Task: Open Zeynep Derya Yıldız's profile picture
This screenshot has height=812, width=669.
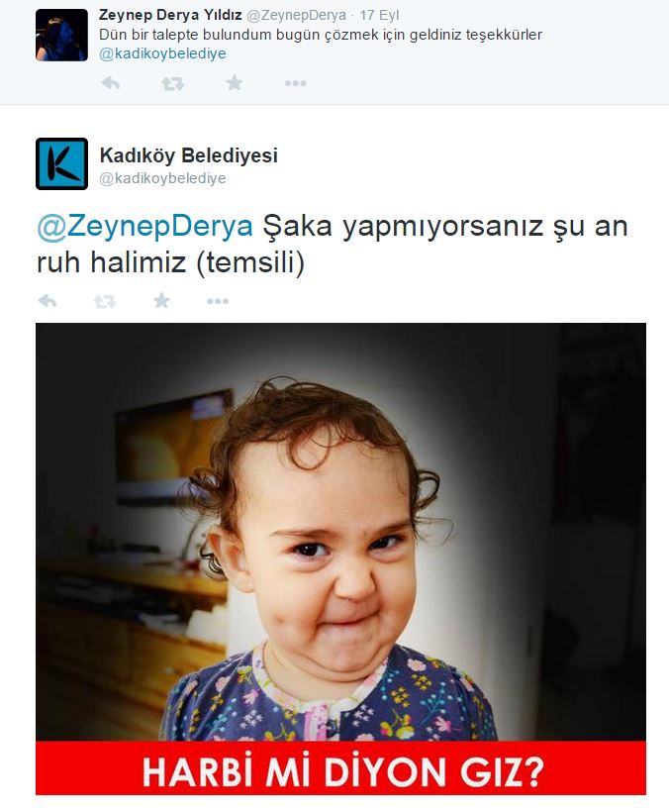Action: [61, 36]
